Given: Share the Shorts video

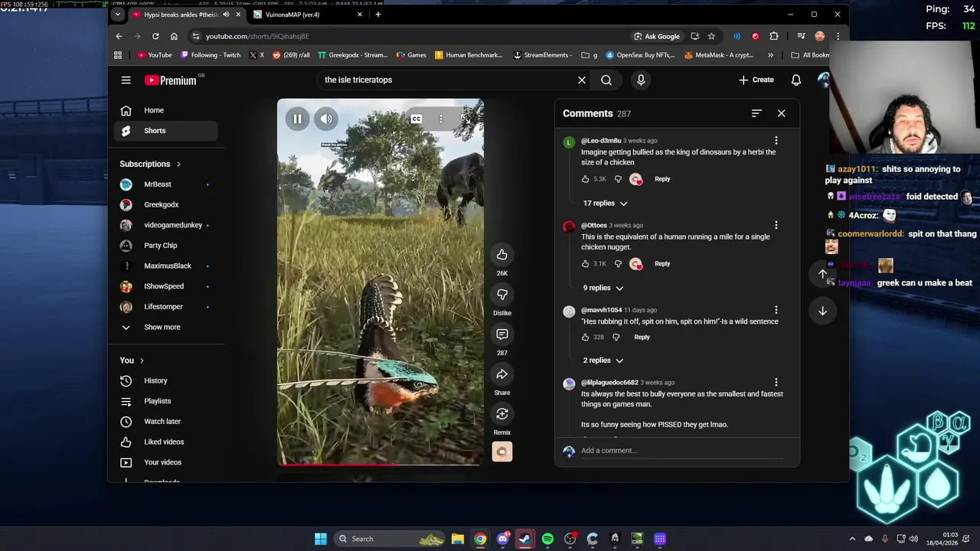Looking at the screenshot, I should coord(502,373).
